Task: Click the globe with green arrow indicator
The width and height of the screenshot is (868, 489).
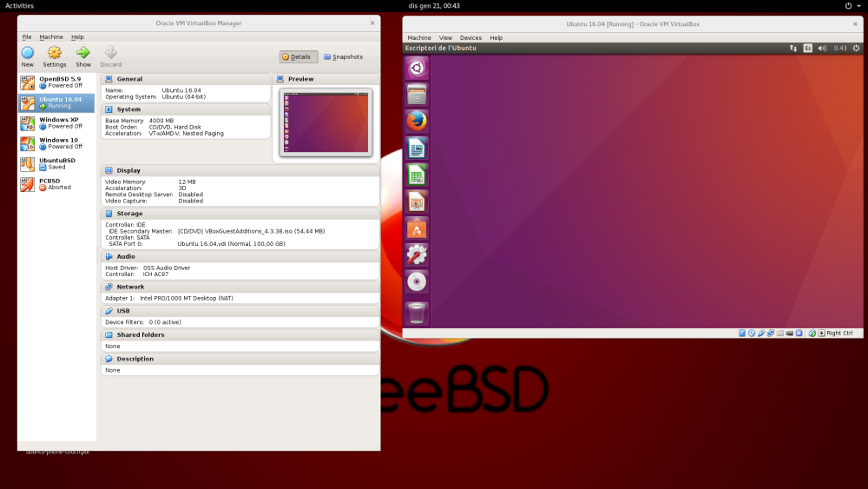Action: [812, 334]
